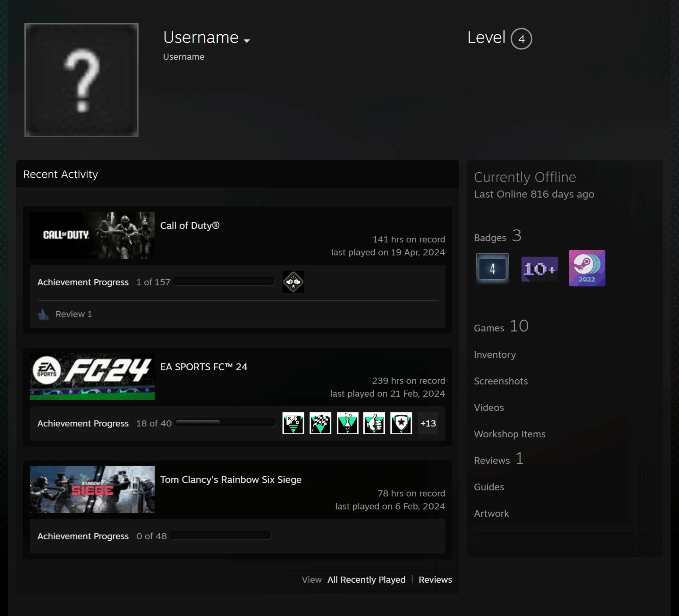
Task: Open the Games 10 list
Action: point(501,327)
